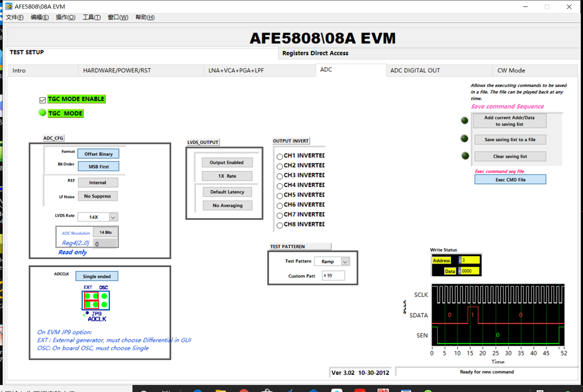Click the LED beside Clear saving list

[465, 156]
